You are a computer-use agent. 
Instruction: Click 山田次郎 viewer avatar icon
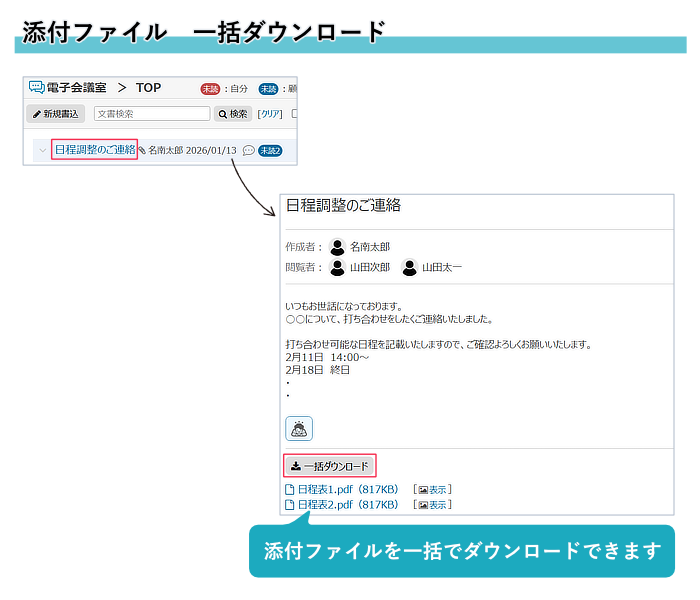(337, 267)
